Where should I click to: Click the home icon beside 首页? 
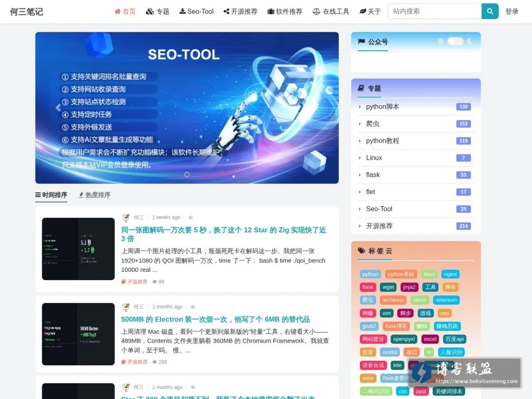tap(117, 12)
